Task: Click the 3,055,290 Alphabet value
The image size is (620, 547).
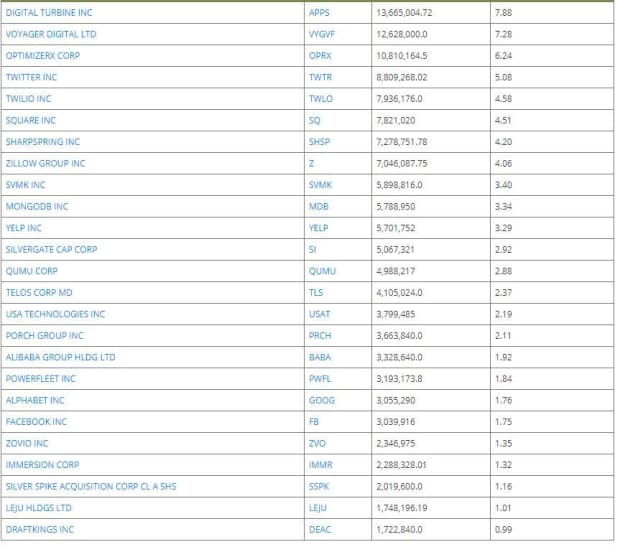Action: tap(396, 401)
